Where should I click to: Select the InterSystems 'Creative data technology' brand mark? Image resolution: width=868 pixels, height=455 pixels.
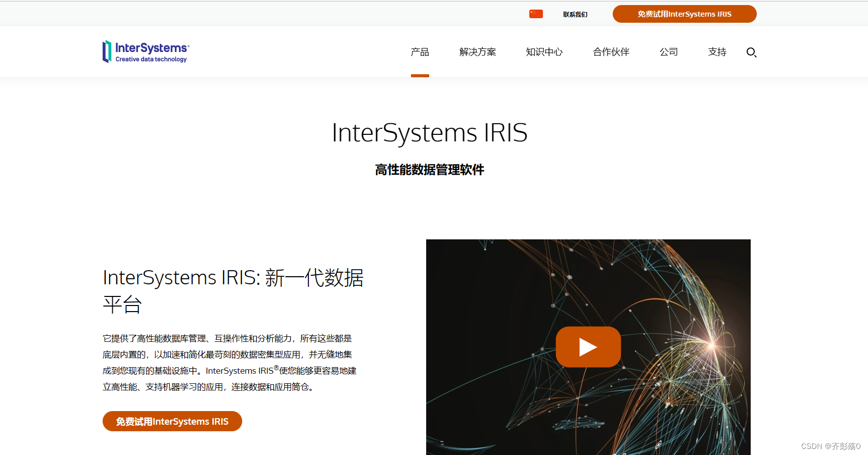[146, 51]
